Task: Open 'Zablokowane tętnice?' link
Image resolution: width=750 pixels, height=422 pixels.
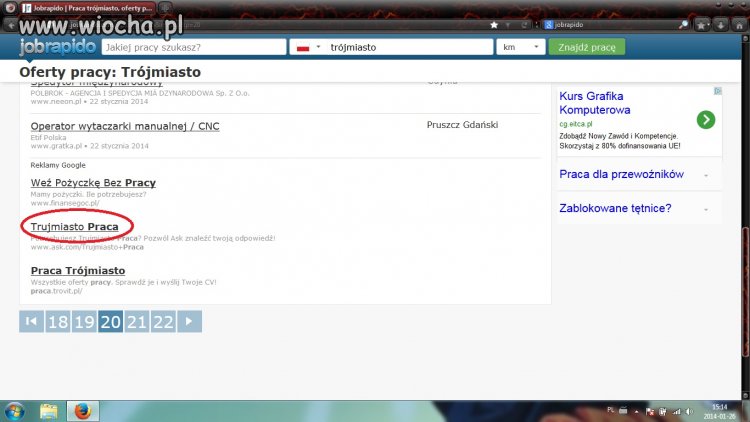Action: tap(615, 208)
